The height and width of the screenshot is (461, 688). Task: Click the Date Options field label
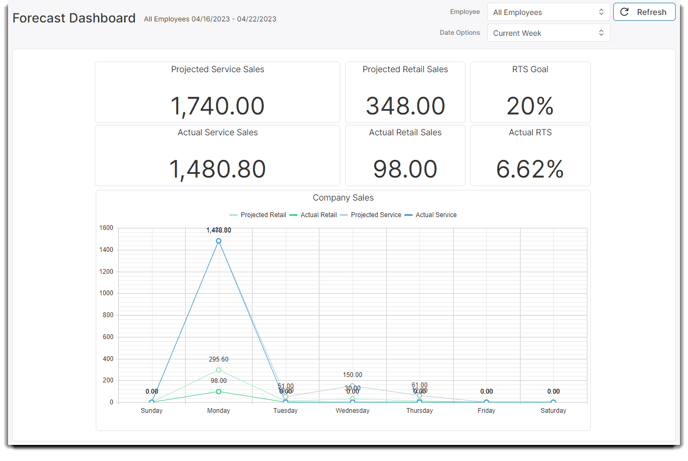point(460,32)
